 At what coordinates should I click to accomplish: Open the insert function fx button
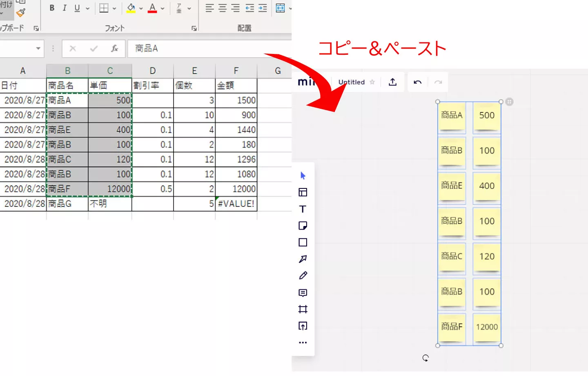pyautogui.click(x=115, y=49)
